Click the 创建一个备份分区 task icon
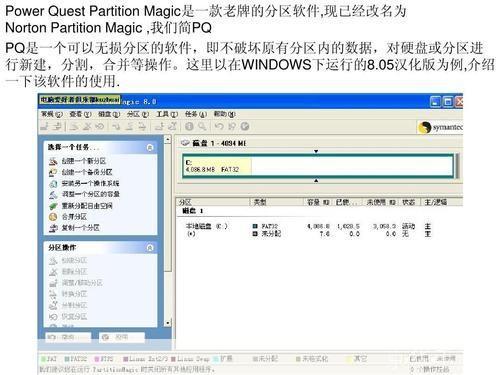The height and width of the screenshot is (375, 500). coord(53,172)
